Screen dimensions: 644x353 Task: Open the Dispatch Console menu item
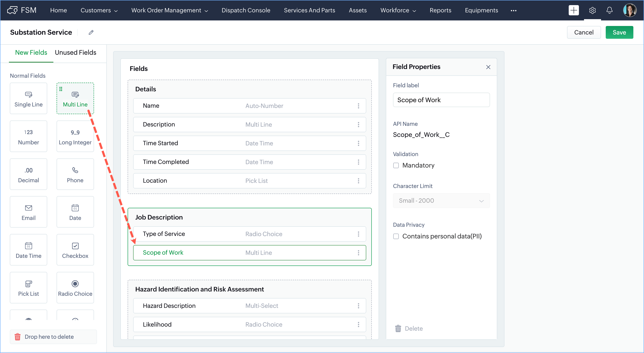click(x=246, y=10)
